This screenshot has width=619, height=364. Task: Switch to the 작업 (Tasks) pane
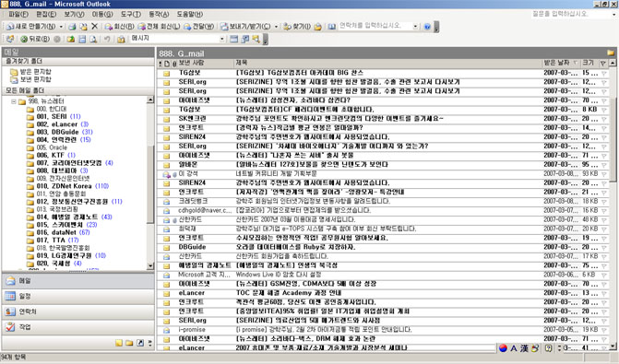coord(77,327)
